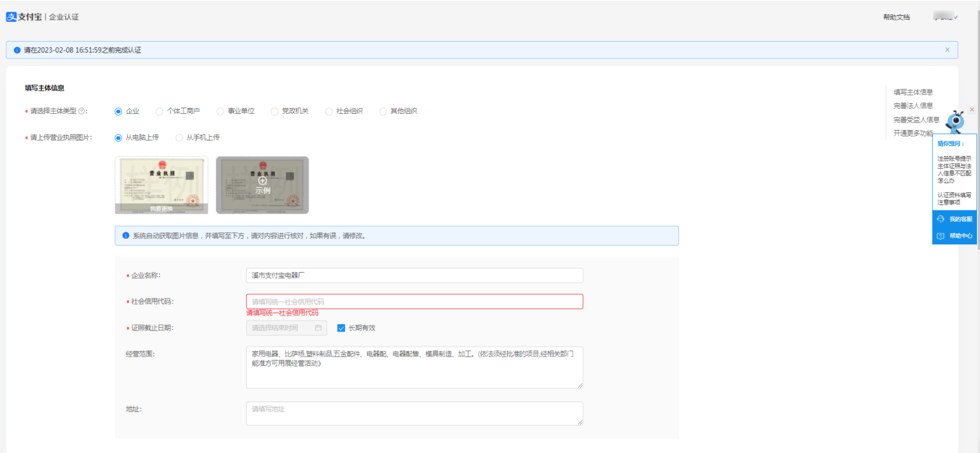Open the 帮助文档 link

pyautogui.click(x=896, y=17)
